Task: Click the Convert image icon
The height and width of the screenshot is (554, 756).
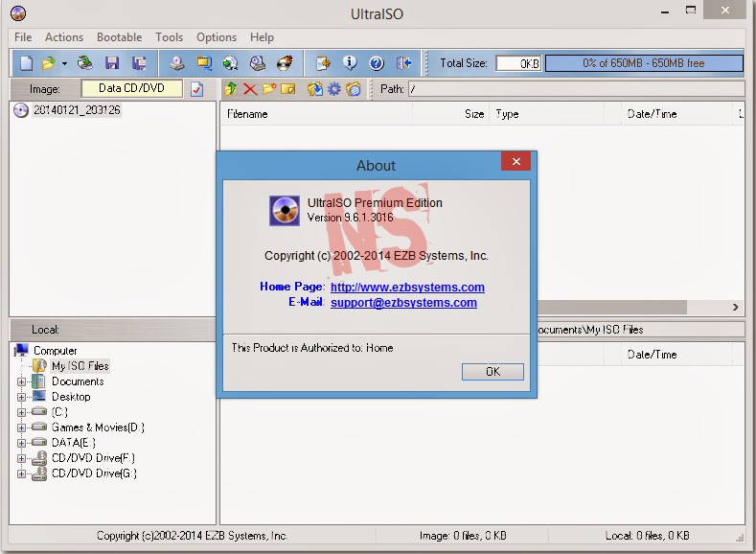Action: (x=231, y=63)
